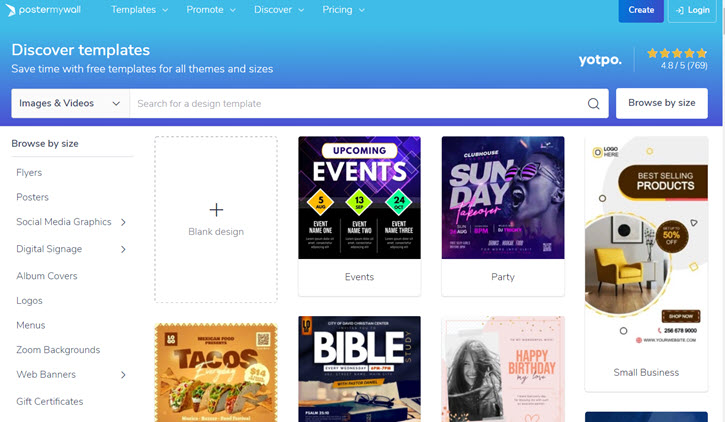Select Zoom Backgrounds in the sidebar
The height and width of the screenshot is (422, 725).
(x=58, y=350)
